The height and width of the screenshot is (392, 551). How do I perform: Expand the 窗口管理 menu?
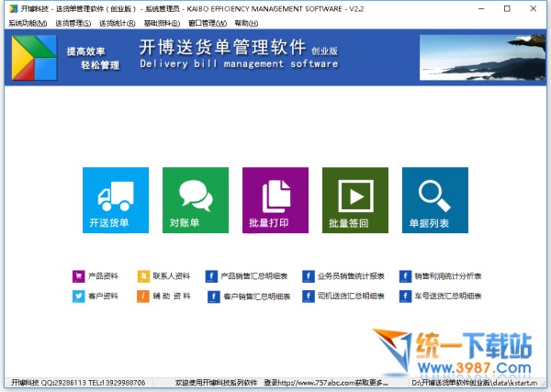pyautogui.click(x=207, y=23)
